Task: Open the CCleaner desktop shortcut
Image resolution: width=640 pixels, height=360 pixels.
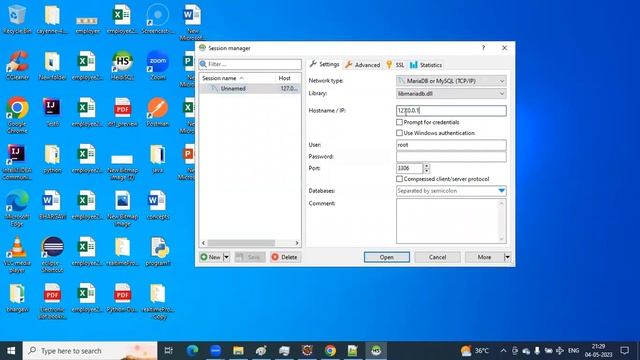Action: (17, 65)
